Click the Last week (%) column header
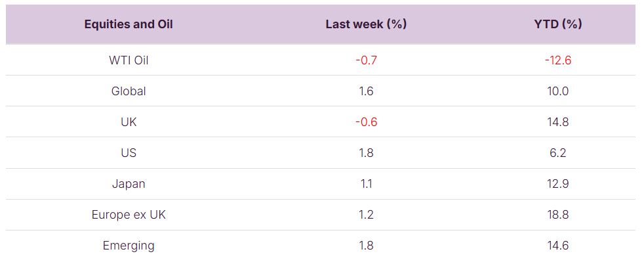Screen dimensions: 644x262 tap(366, 24)
